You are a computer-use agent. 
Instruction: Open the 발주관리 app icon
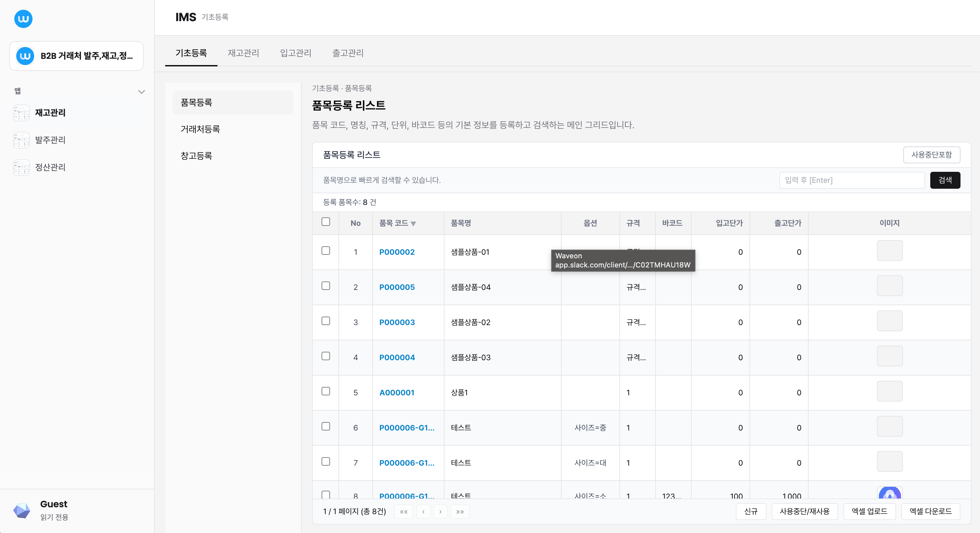click(x=21, y=140)
